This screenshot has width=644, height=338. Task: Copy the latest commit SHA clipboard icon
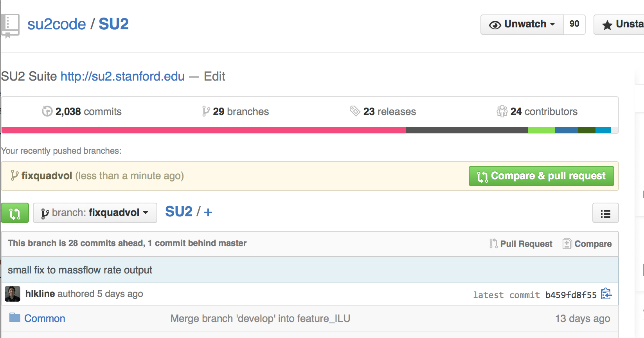coord(606,294)
